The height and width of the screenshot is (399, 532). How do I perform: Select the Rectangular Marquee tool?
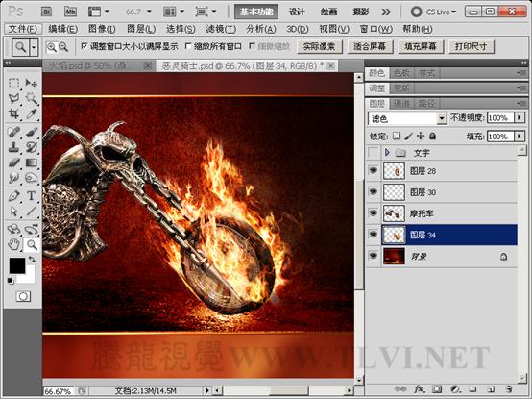(x=13, y=83)
